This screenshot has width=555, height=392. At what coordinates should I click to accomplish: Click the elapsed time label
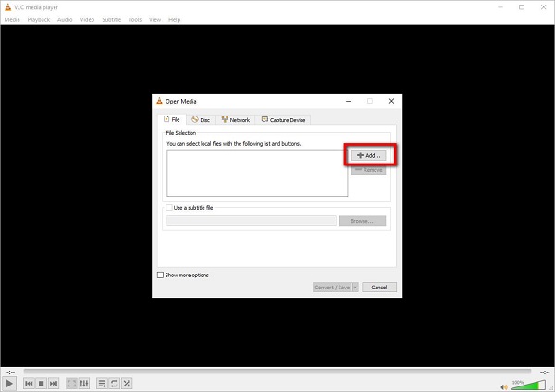pyautogui.click(x=10, y=372)
